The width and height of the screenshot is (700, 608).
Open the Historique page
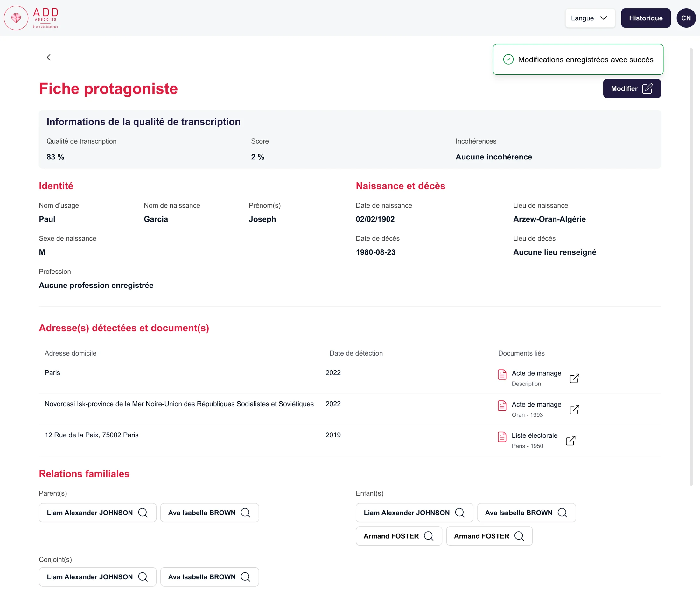[645, 18]
